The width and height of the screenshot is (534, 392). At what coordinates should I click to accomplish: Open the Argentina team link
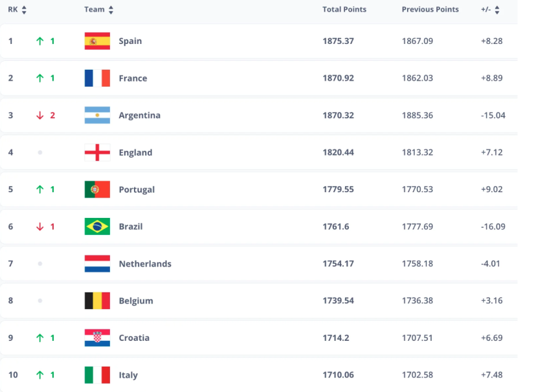coord(139,115)
